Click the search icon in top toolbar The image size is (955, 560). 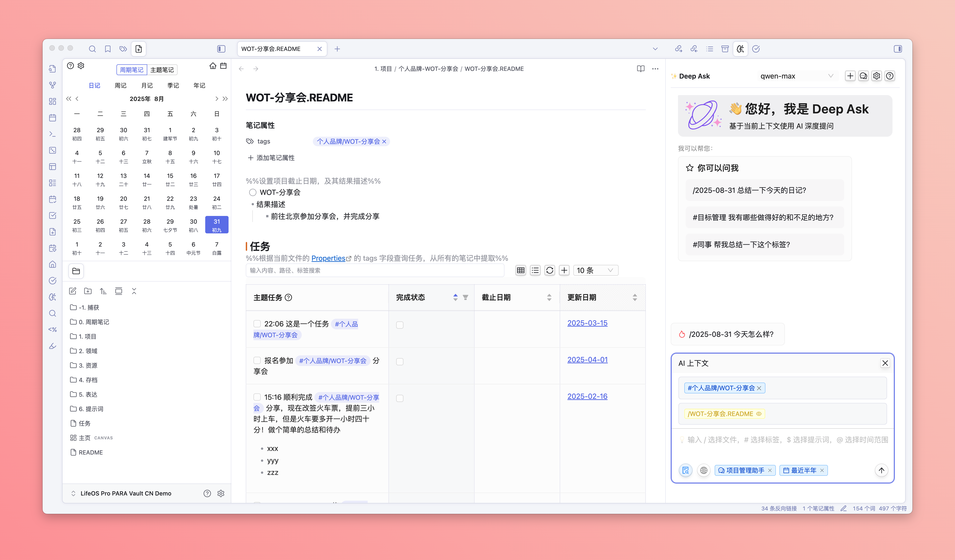[92, 49]
